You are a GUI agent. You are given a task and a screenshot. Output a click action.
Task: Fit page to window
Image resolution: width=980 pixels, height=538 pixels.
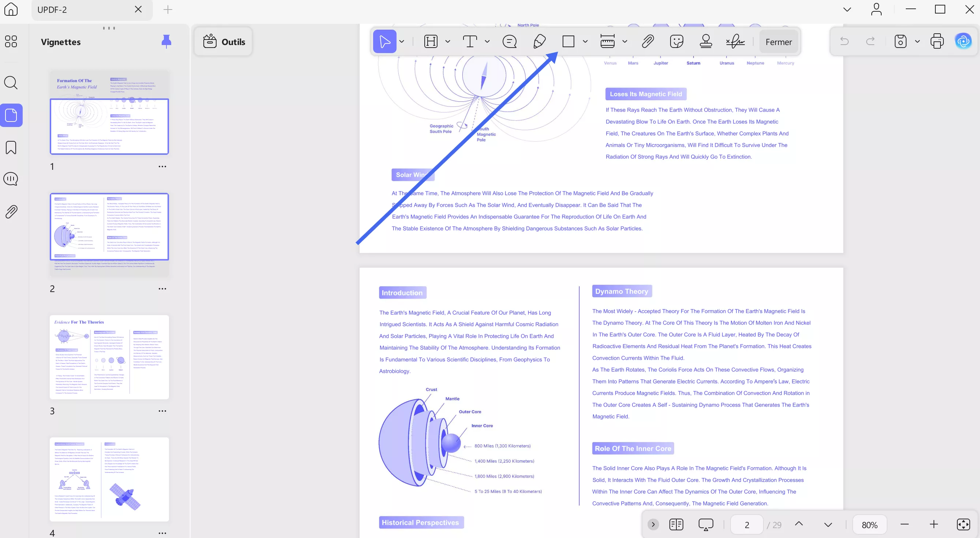(x=963, y=524)
